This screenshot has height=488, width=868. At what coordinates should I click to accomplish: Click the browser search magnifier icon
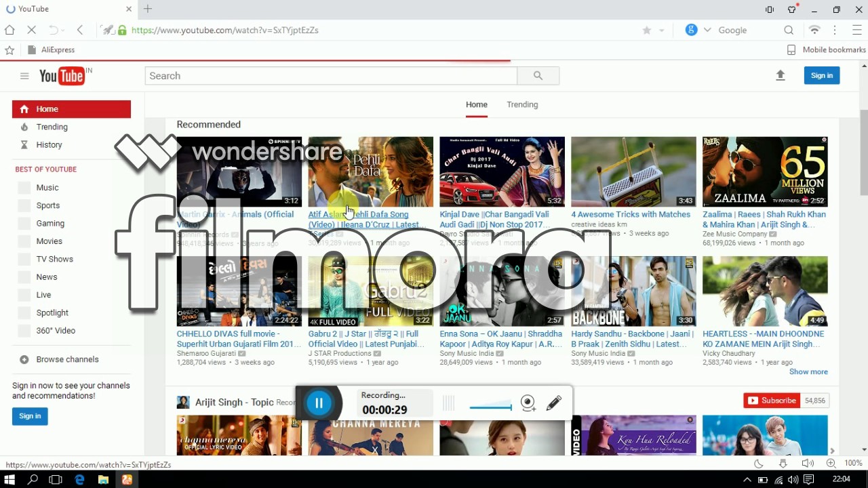[789, 30]
